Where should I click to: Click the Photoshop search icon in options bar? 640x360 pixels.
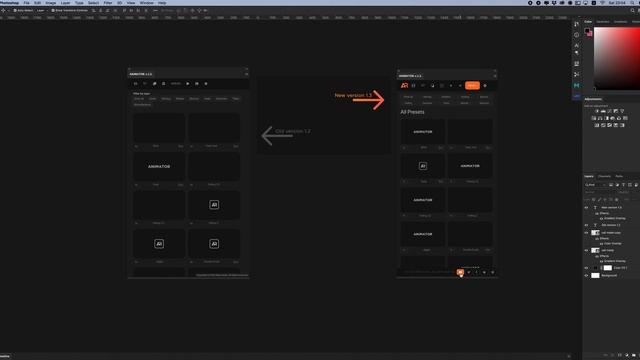tap(633, 10)
